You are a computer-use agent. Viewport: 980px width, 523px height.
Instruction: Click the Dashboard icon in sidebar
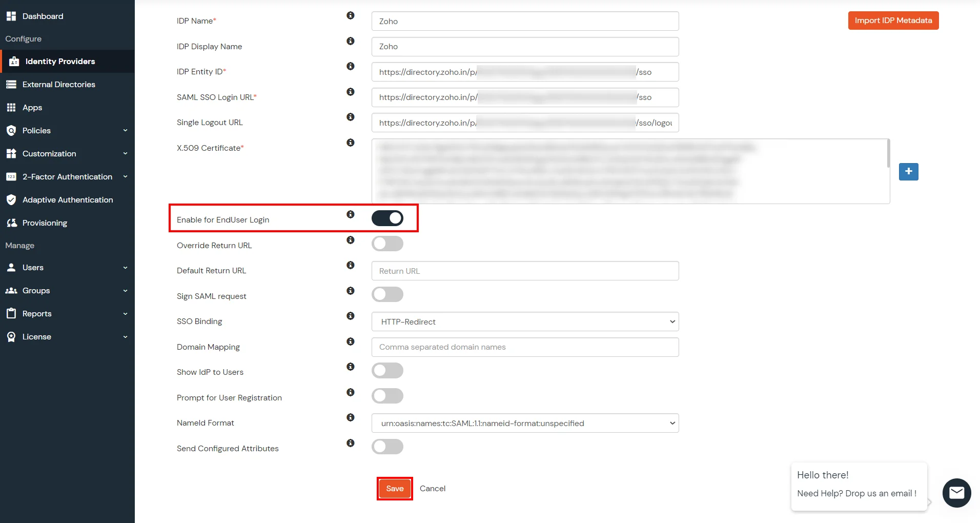(x=11, y=16)
